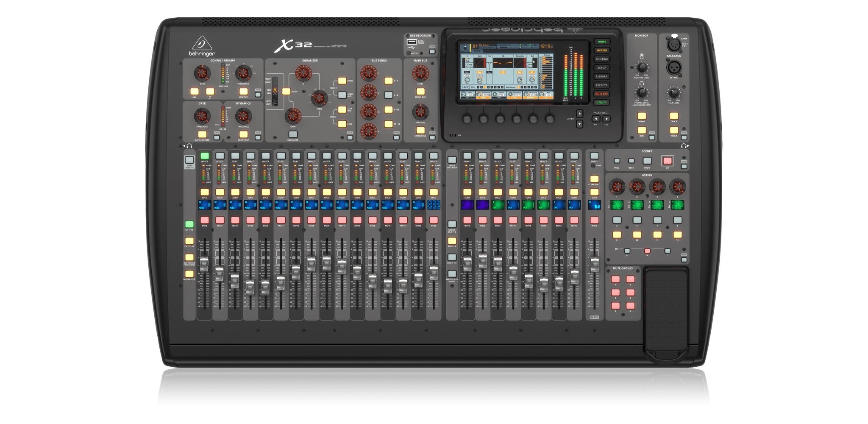Image resolution: width=868 pixels, height=424 pixels.
Task: Click the Sends on Fader button
Action: point(452,160)
